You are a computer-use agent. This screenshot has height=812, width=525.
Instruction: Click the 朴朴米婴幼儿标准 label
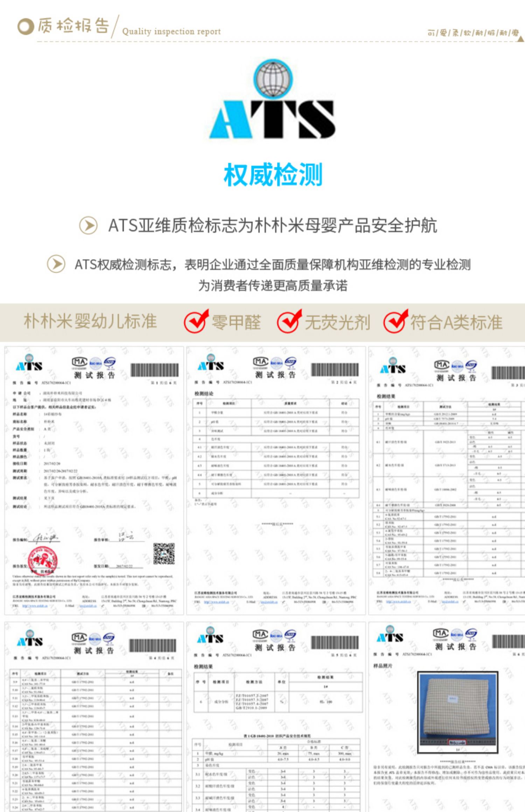coord(90,321)
